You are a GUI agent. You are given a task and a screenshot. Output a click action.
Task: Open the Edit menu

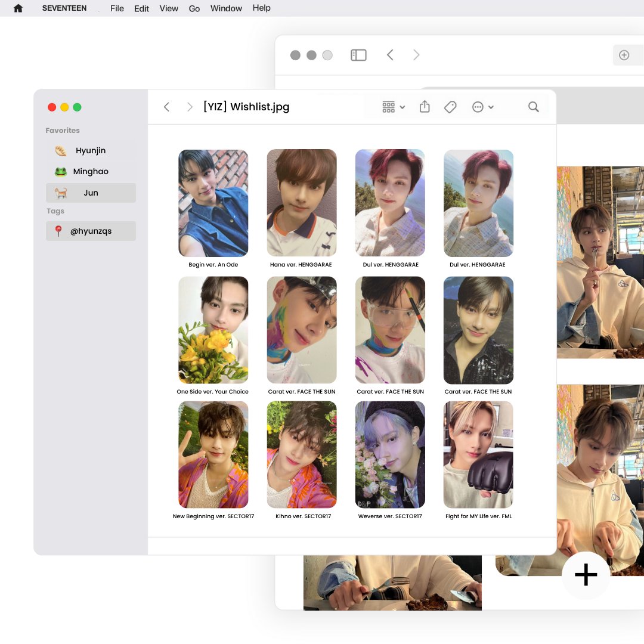point(141,8)
